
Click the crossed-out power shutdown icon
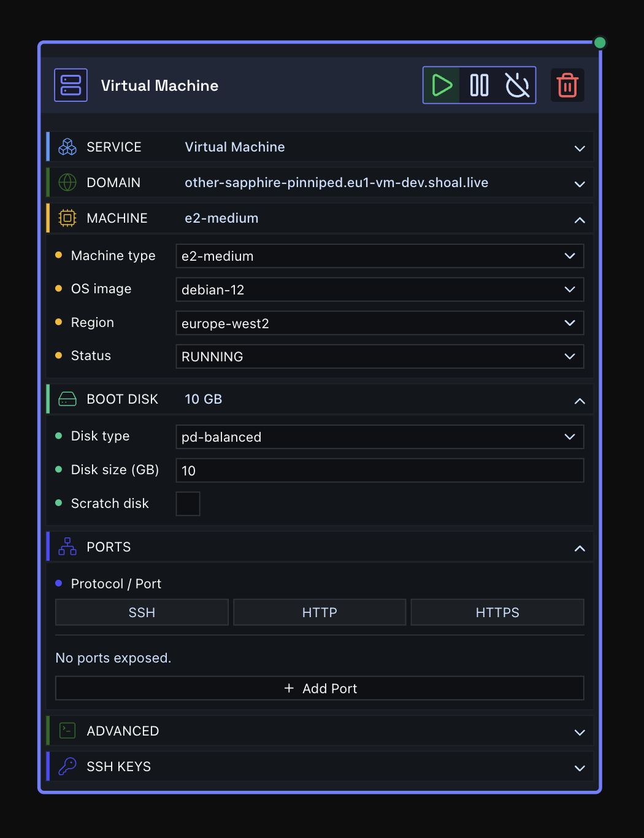(x=517, y=85)
